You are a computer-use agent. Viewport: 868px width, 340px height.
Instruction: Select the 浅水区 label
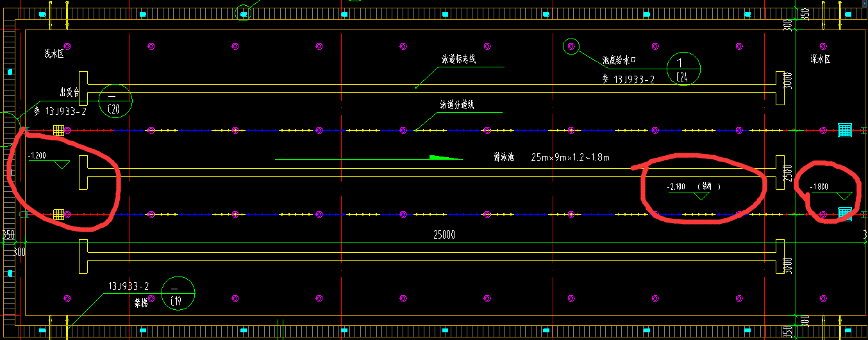[54, 53]
